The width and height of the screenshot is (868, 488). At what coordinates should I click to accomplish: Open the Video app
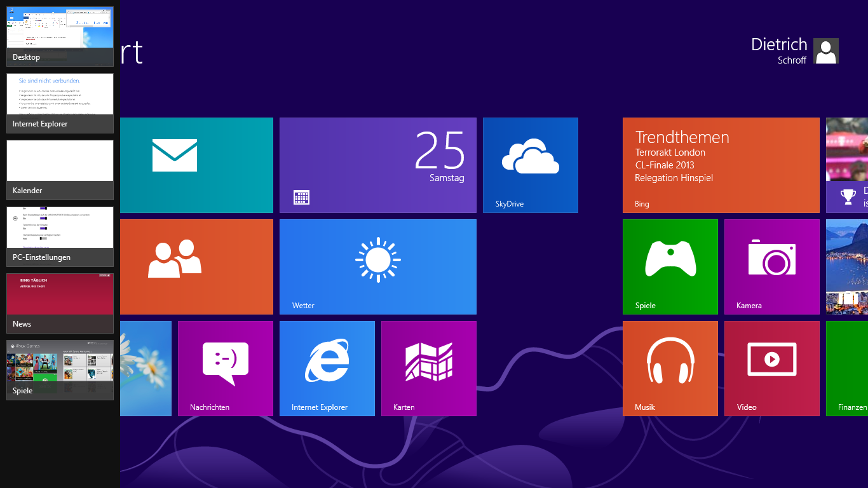[771, 369]
